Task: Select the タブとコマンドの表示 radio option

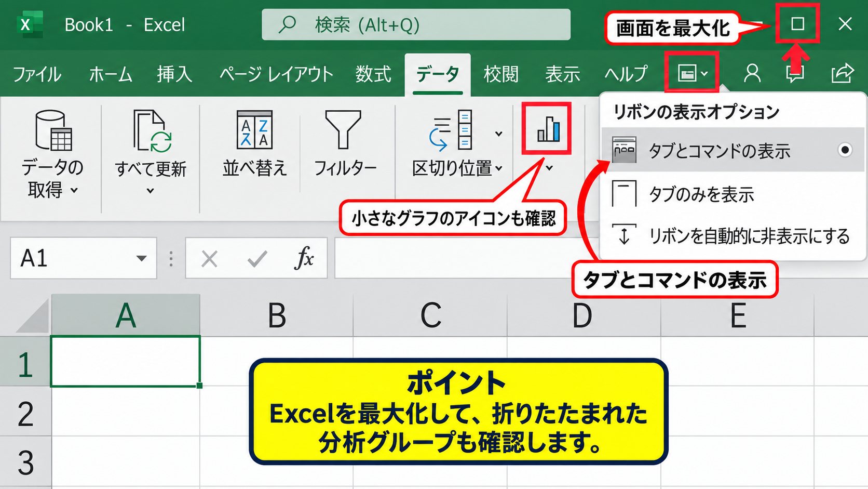Action: point(845,150)
